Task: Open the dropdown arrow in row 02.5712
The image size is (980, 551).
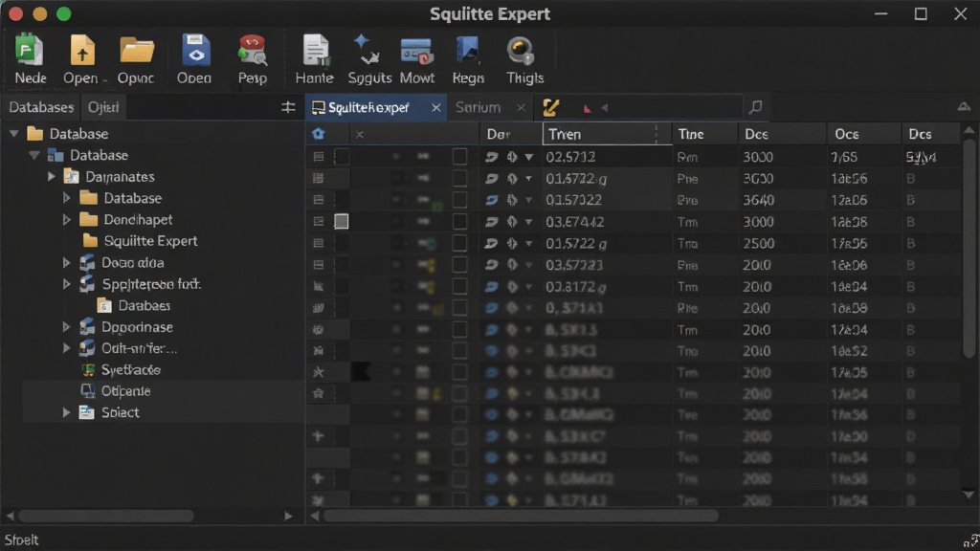Action: pos(528,158)
